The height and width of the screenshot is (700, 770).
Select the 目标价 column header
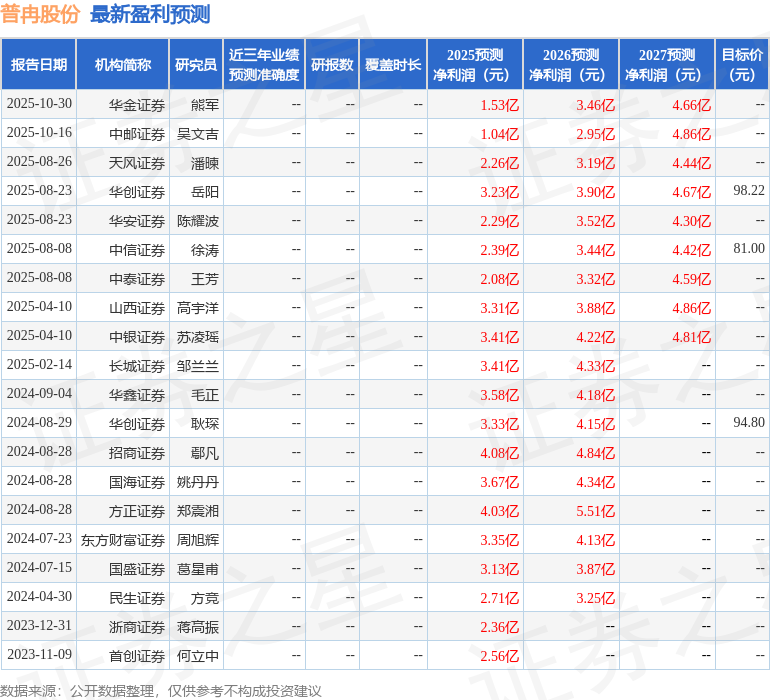click(x=742, y=65)
